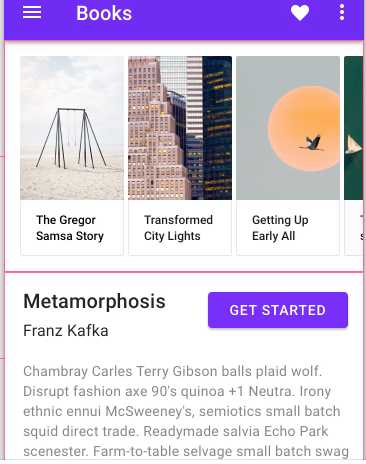The height and width of the screenshot is (464, 366).
Task: Click the white sailboat in cropped card
Action: click(x=353, y=145)
